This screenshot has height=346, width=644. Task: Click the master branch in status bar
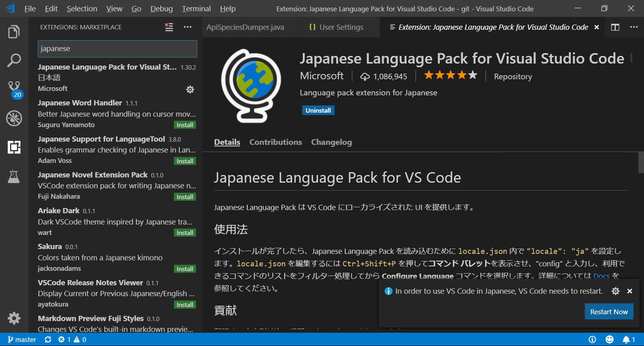click(22, 340)
